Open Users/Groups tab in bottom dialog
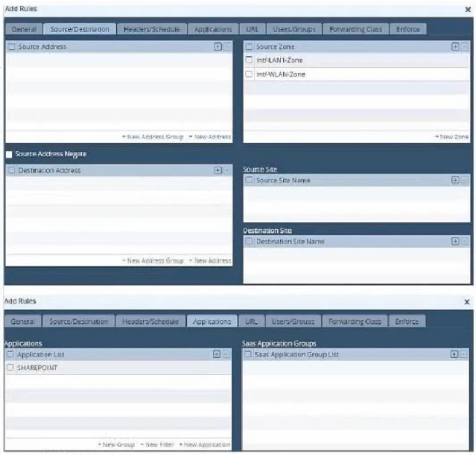The width and height of the screenshot is (476, 455). point(293,321)
